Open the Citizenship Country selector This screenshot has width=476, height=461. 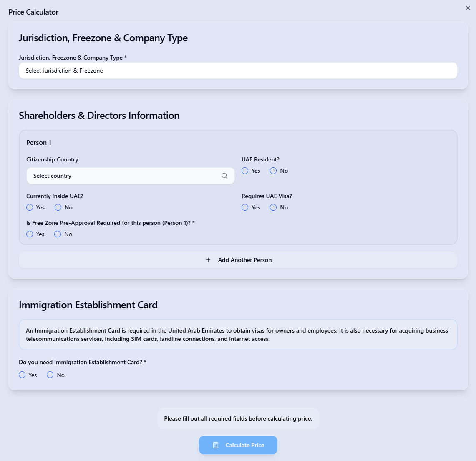(125, 176)
